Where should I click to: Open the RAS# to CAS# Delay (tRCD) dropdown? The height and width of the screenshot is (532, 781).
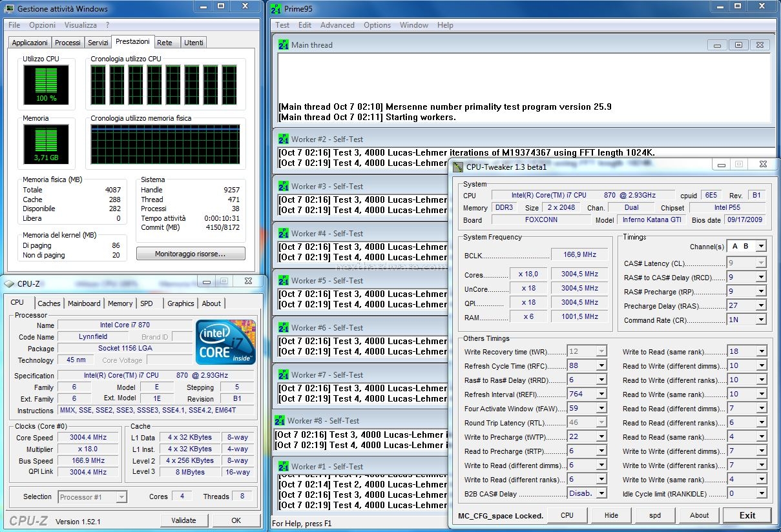coord(761,277)
